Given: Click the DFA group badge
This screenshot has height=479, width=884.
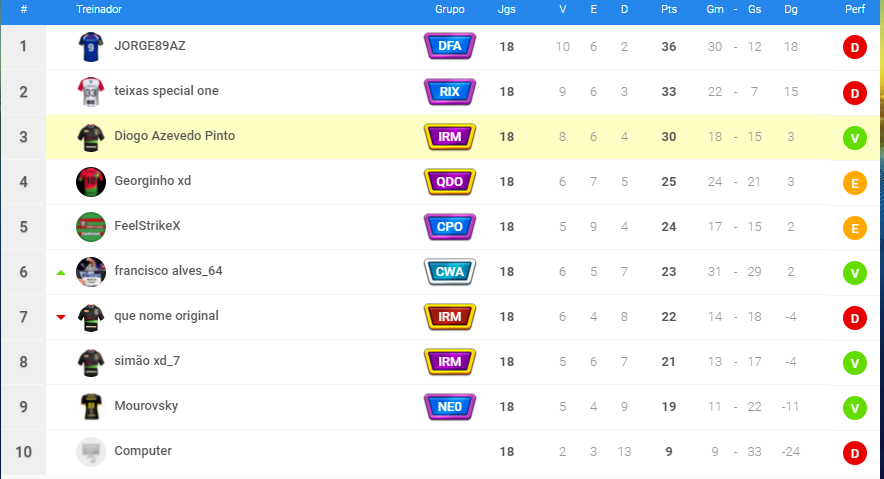Looking at the screenshot, I should (449, 46).
